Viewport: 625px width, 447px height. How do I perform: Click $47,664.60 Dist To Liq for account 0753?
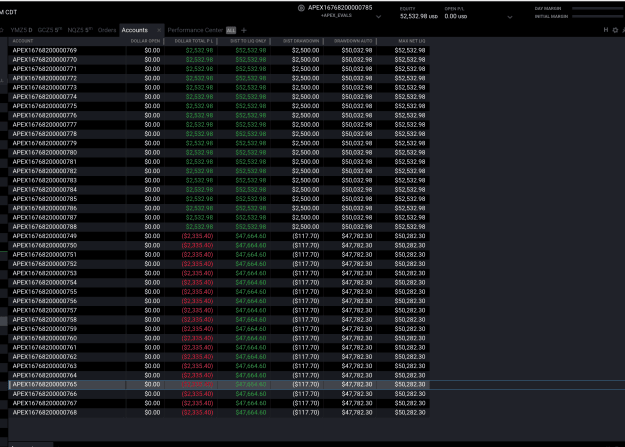(x=251, y=274)
